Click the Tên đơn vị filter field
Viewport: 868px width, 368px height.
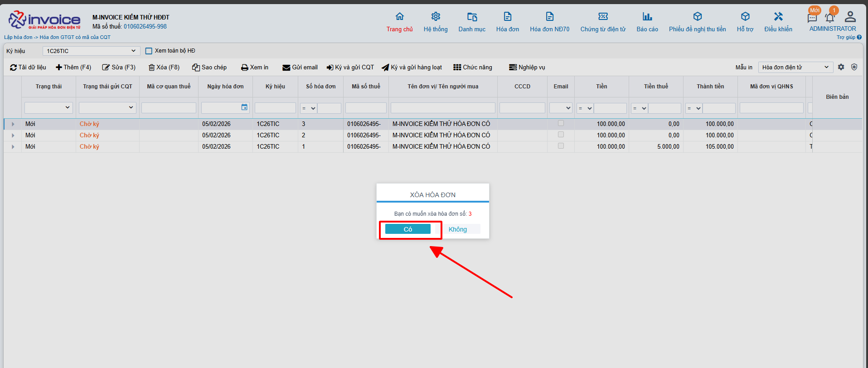pos(442,108)
